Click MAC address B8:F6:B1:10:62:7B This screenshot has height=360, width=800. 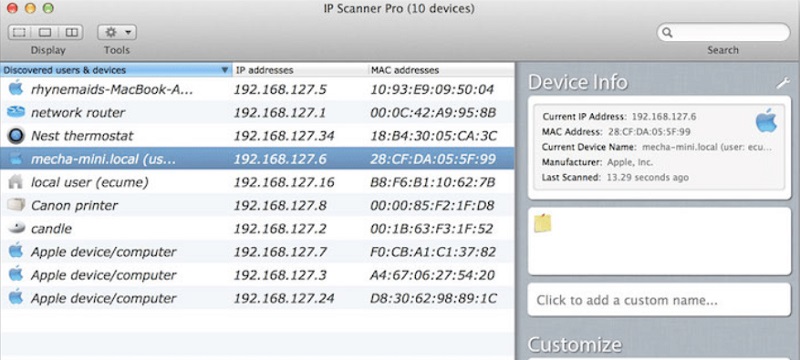(433, 183)
